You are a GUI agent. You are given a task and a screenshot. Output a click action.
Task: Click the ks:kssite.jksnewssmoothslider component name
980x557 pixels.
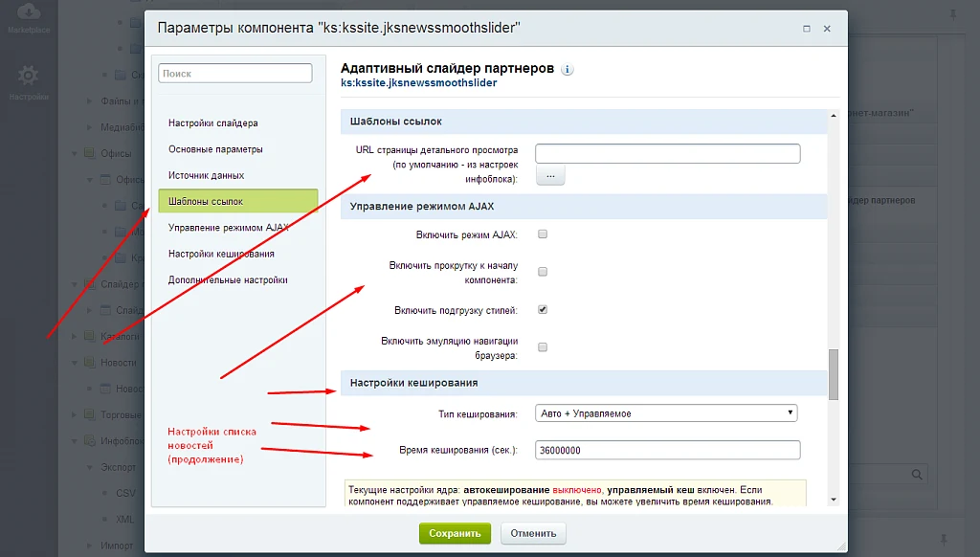(419, 83)
